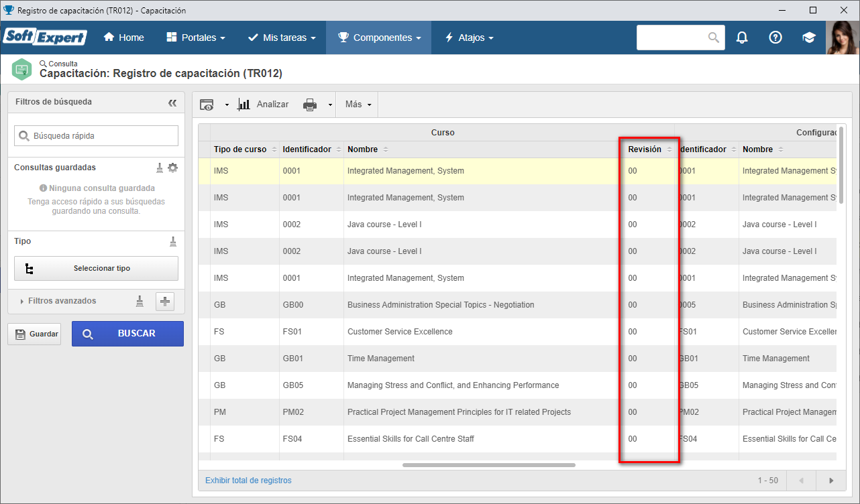Select the Practical Project Management Principles row
860x504 pixels.
click(x=517, y=412)
